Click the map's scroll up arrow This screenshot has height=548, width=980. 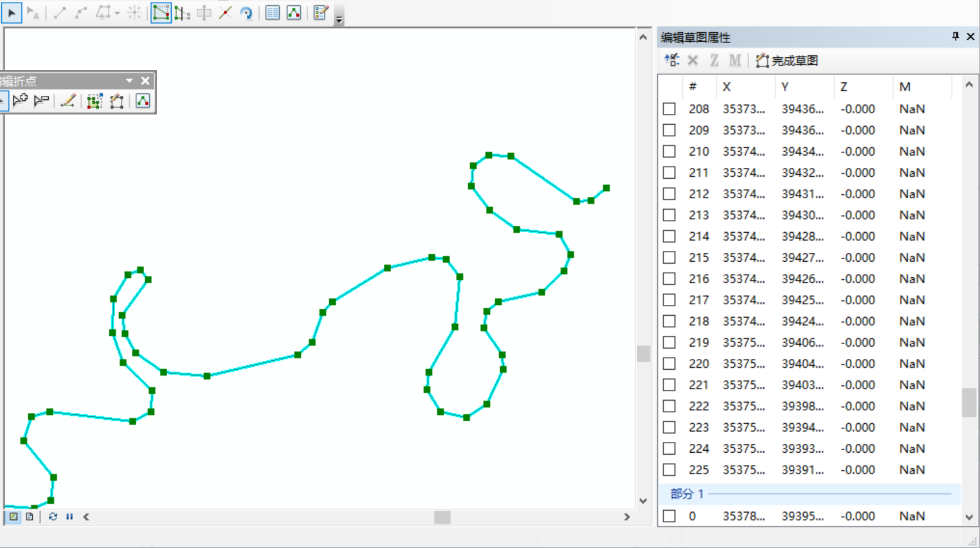click(x=643, y=37)
